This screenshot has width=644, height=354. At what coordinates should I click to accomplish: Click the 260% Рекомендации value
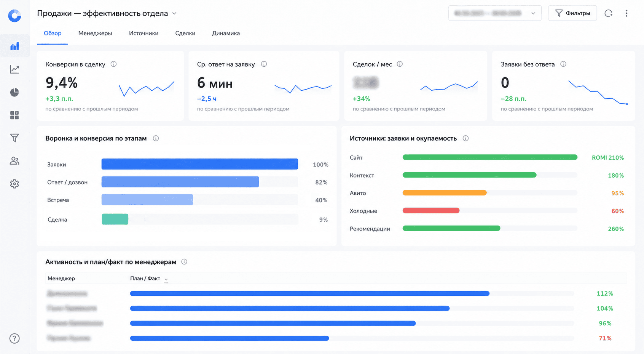[x=616, y=229]
